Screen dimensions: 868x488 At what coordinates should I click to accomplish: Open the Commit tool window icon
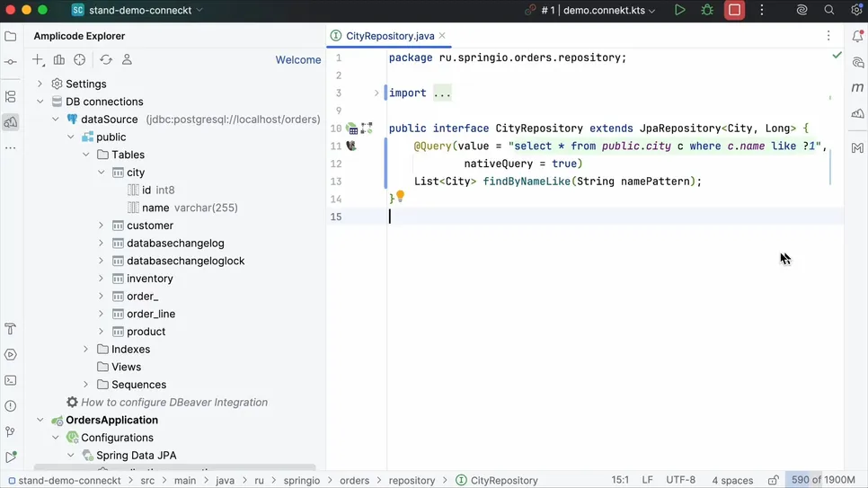[x=11, y=62]
